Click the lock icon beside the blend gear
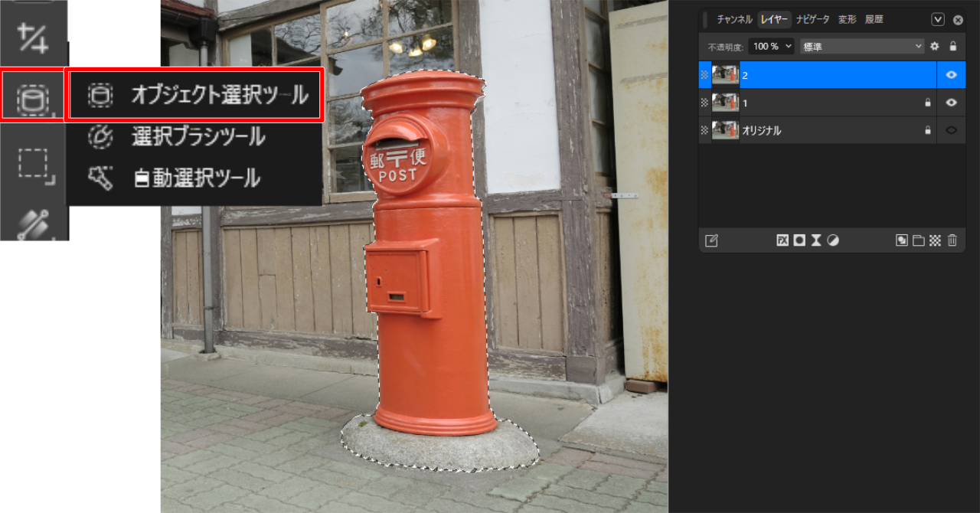The height and width of the screenshot is (513, 980). click(953, 47)
